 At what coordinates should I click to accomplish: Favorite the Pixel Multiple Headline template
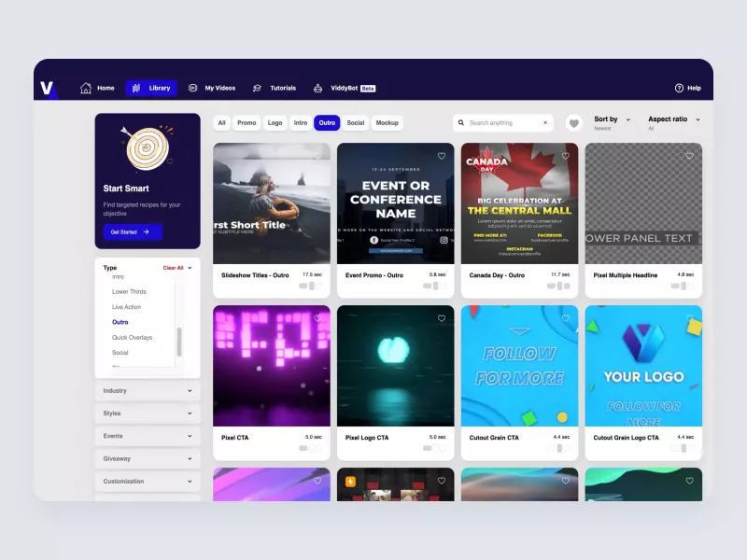tap(689, 156)
